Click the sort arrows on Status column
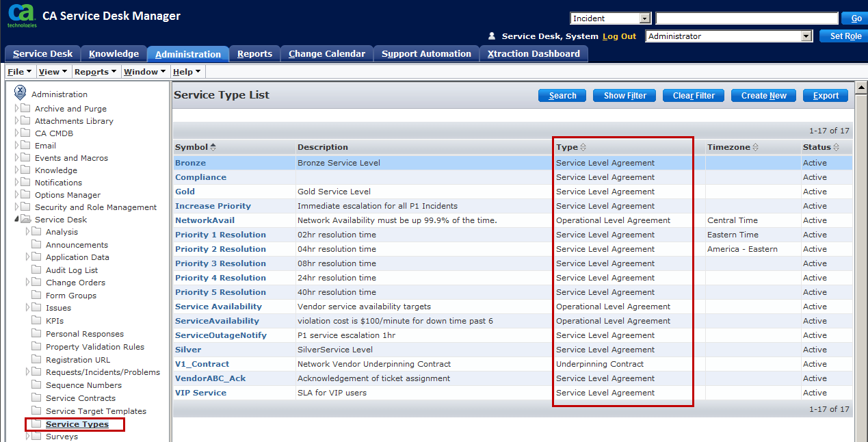Screen dimensions: 868x442 click(837, 147)
